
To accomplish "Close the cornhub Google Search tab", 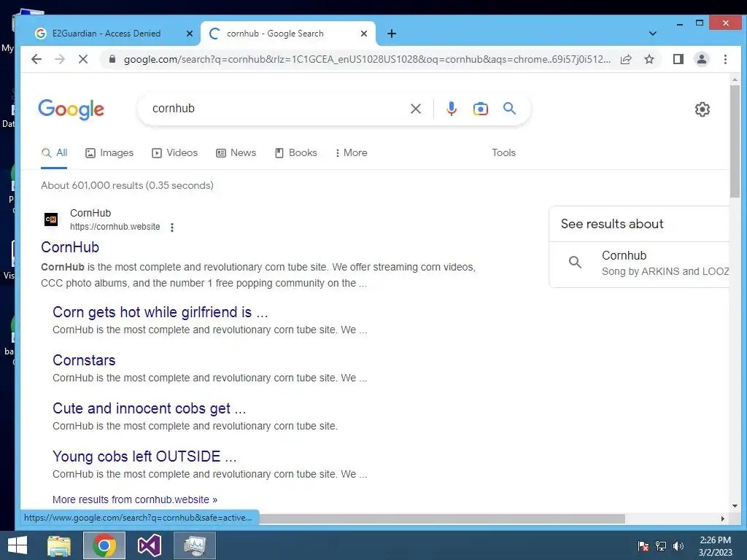I will (x=363, y=34).
